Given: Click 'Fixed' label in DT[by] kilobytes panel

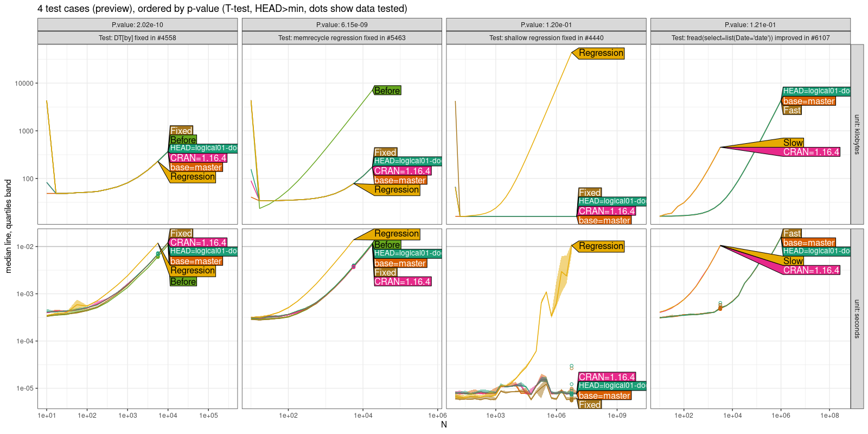Looking at the screenshot, I should click(x=181, y=131).
